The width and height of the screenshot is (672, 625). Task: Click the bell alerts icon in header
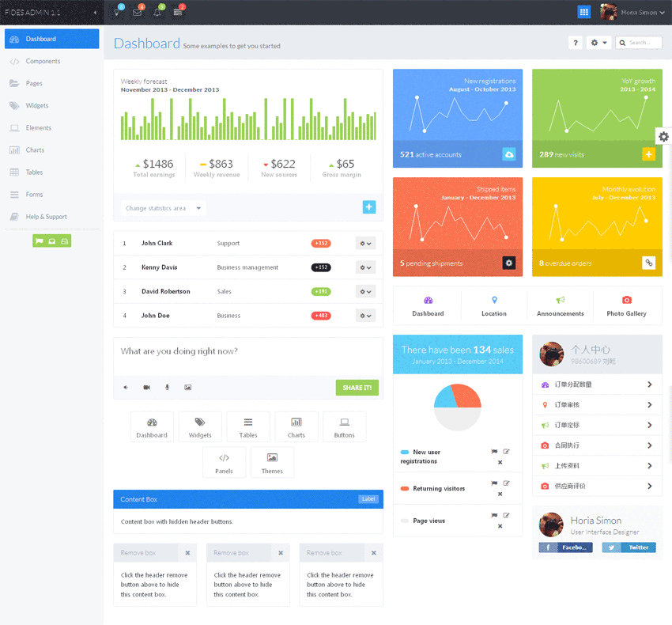click(x=158, y=13)
